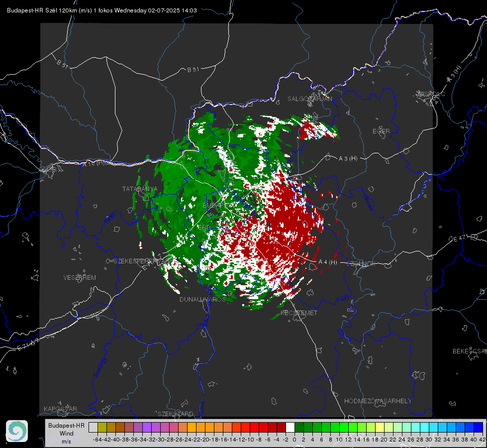The image size is (487, 448).
Task: Select the white swatch between -2 and 0
Action: click(x=290, y=428)
